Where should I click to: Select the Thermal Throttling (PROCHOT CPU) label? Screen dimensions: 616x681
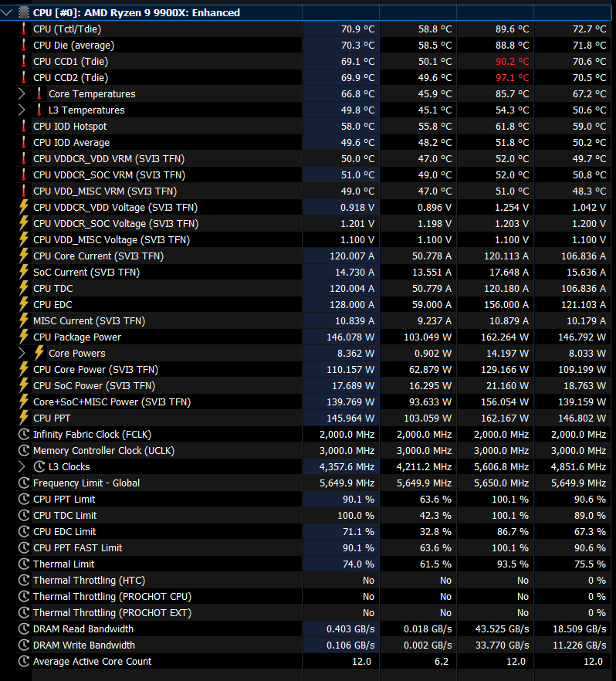tap(112, 596)
